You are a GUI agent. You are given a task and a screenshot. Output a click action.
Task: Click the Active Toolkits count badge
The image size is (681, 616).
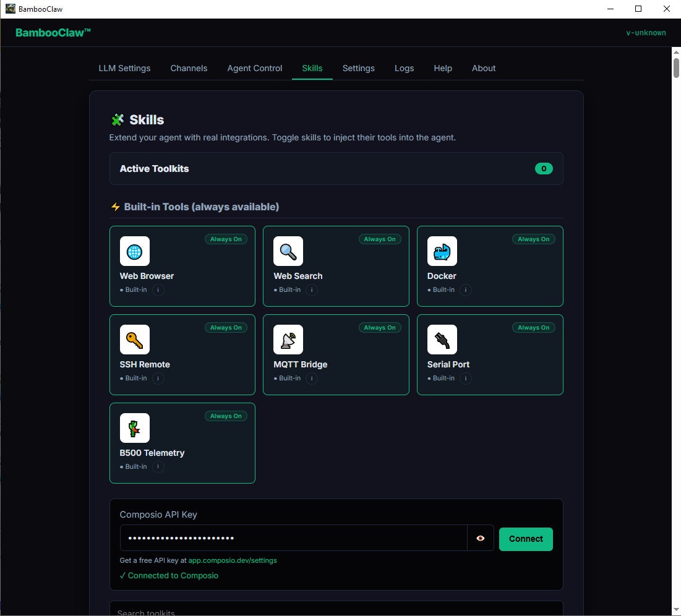tap(544, 169)
